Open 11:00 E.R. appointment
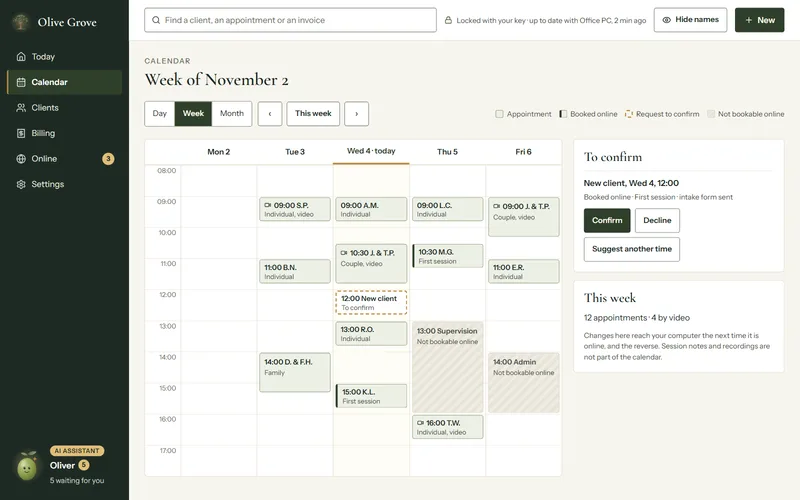 523,271
